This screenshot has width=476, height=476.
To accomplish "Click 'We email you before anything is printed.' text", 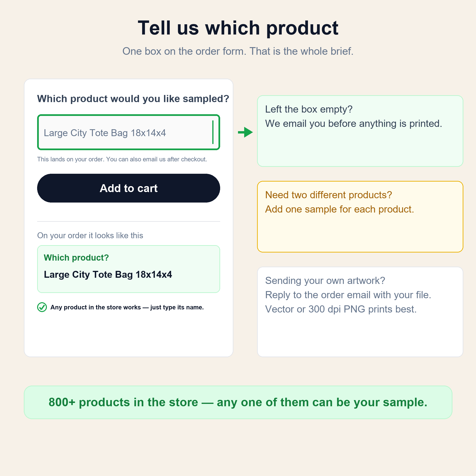I will click(x=354, y=124).
